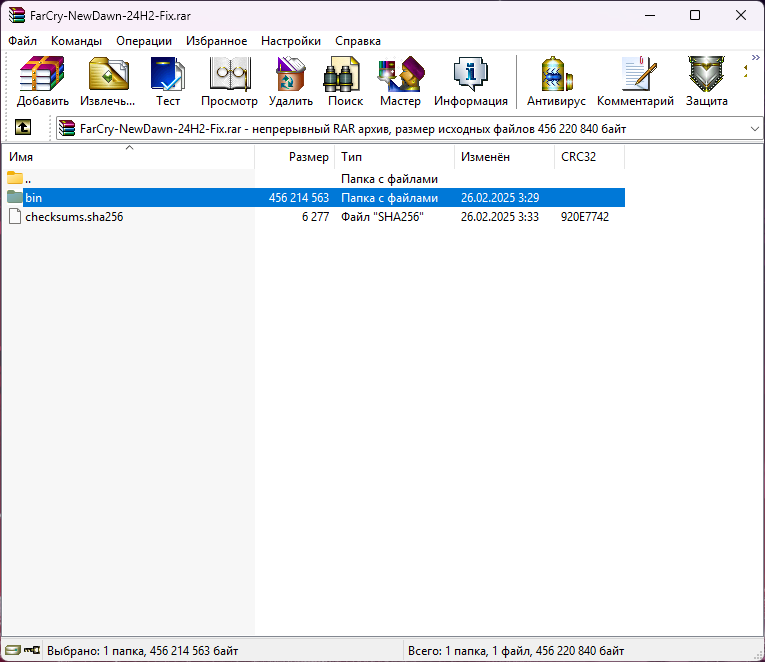765x662 pixels.
Task: Run the Тест archive test tool
Action: [168, 81]
